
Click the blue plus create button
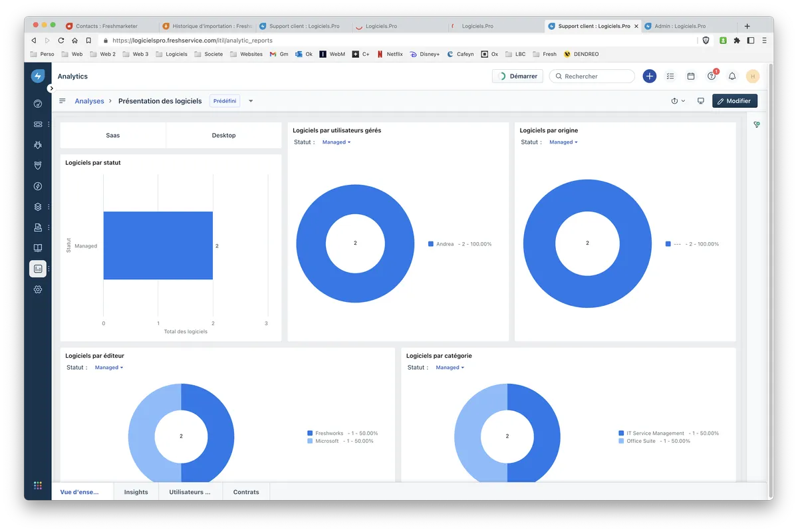click(x=650, y=76)
